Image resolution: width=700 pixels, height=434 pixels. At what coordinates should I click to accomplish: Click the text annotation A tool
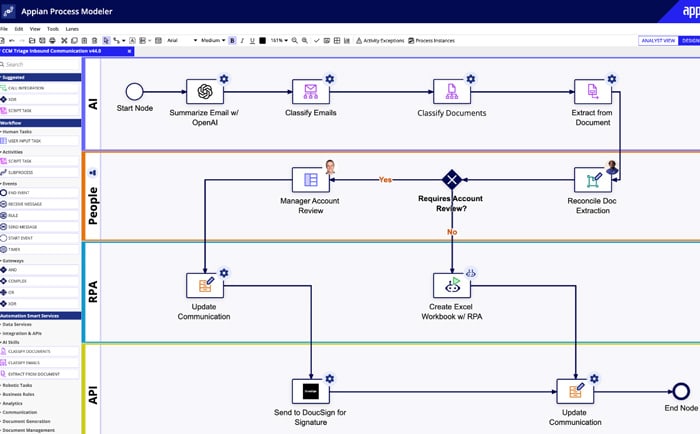pyautogui.click(x=132, y=41)
